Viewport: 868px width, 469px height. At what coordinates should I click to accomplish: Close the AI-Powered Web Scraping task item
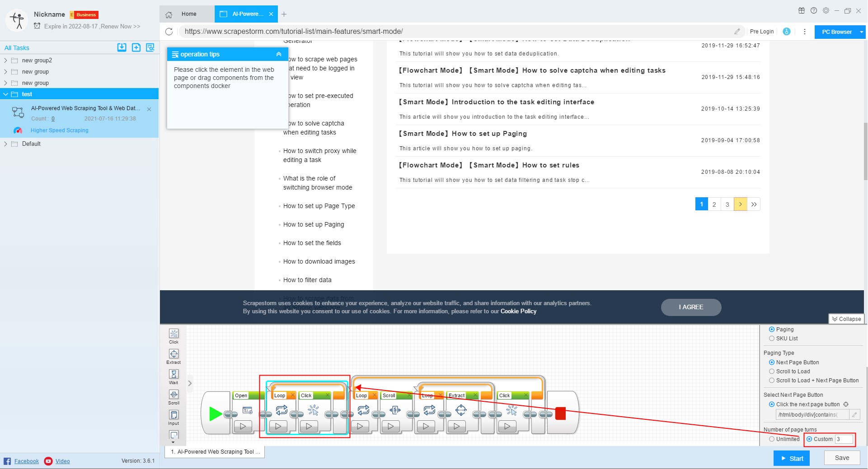[149, 109]
